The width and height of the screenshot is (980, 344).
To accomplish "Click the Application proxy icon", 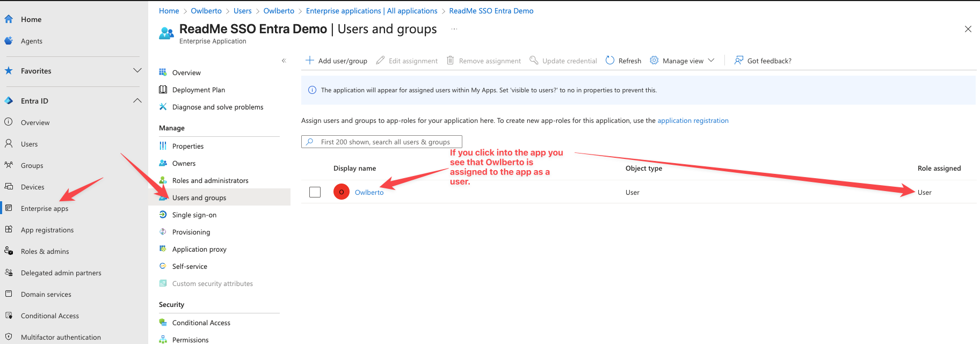I will [163, 249].
